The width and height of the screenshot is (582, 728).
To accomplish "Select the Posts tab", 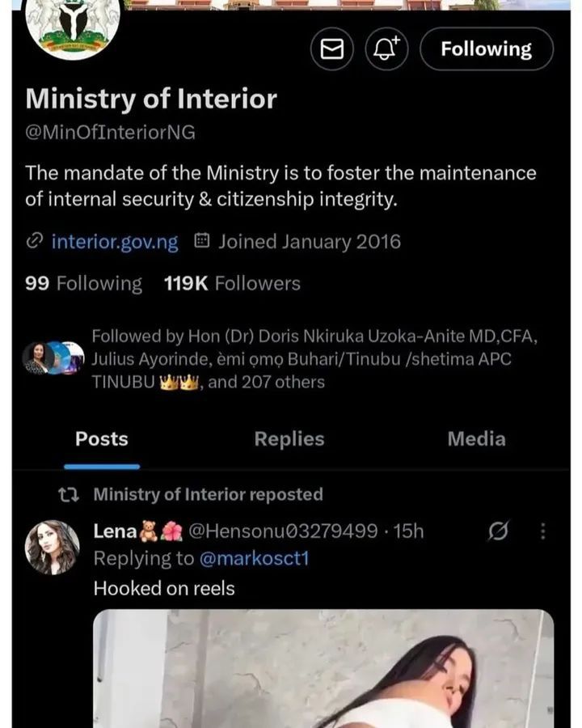I will (102, 439).
